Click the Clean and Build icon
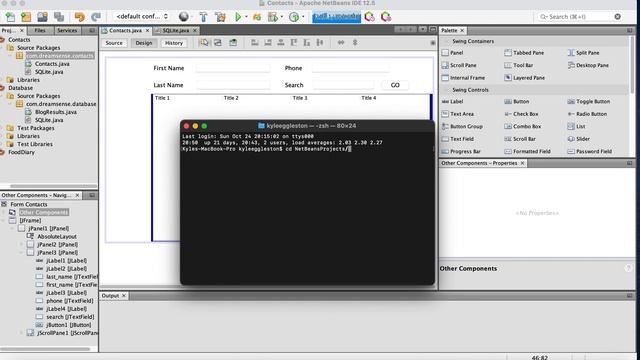The height and width of the screenshot is (360, 640). [220, 17]
